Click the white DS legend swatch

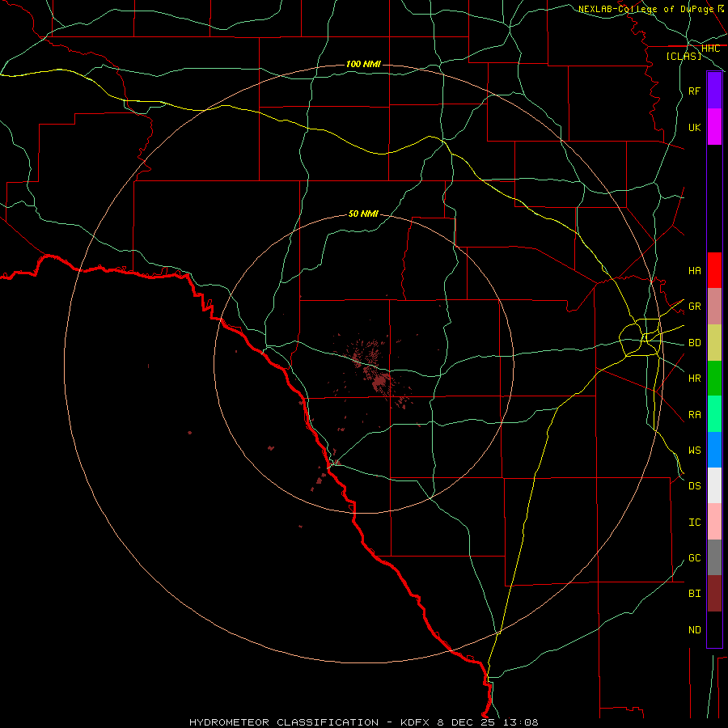click(714, 485)
